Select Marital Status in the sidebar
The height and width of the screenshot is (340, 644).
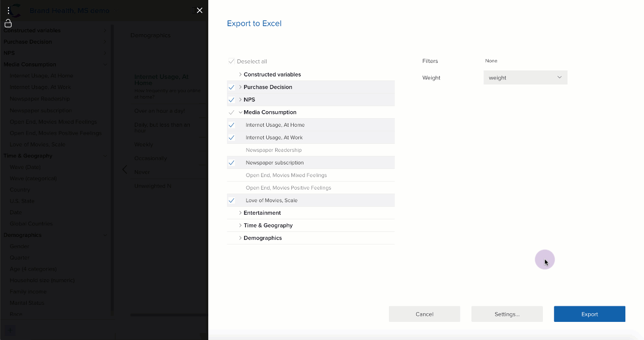click(27, 303)
